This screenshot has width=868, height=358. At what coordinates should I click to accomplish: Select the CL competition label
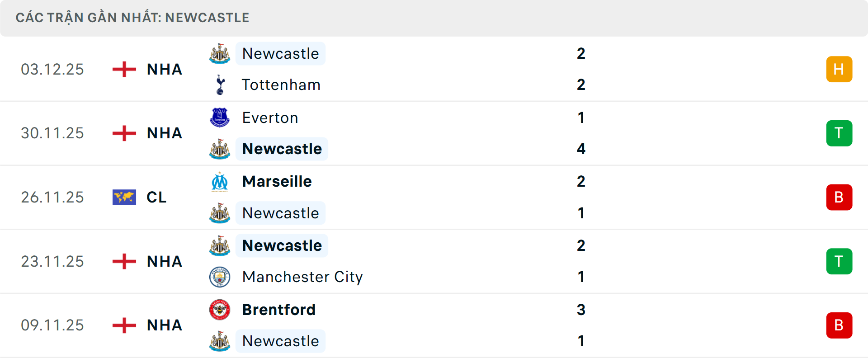tap(156, 197)
